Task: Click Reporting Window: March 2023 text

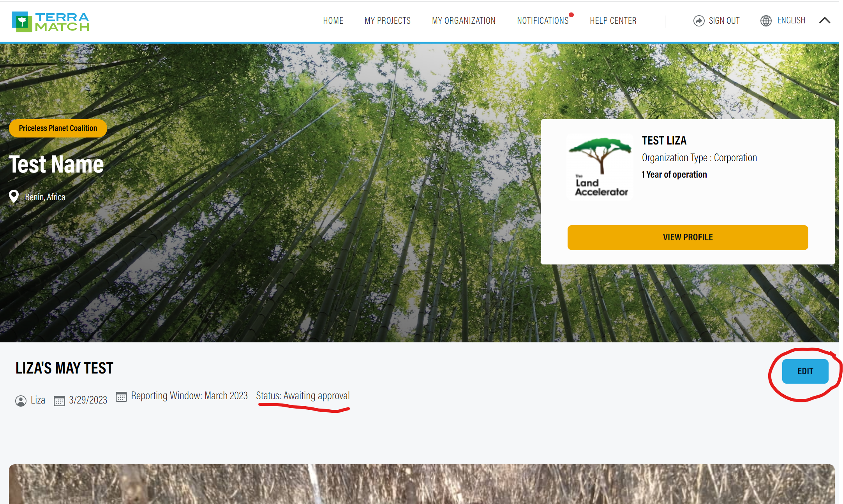Action: (189, 396)
